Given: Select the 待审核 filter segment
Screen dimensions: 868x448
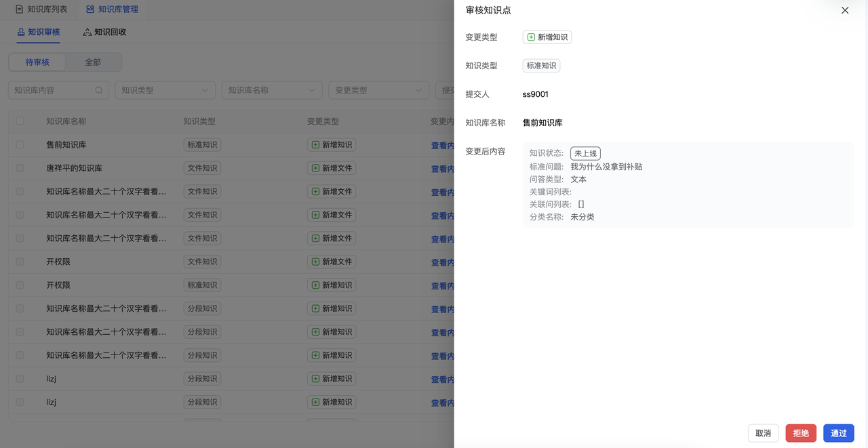Looking at the screenshot, I should (x=37, y=62).
